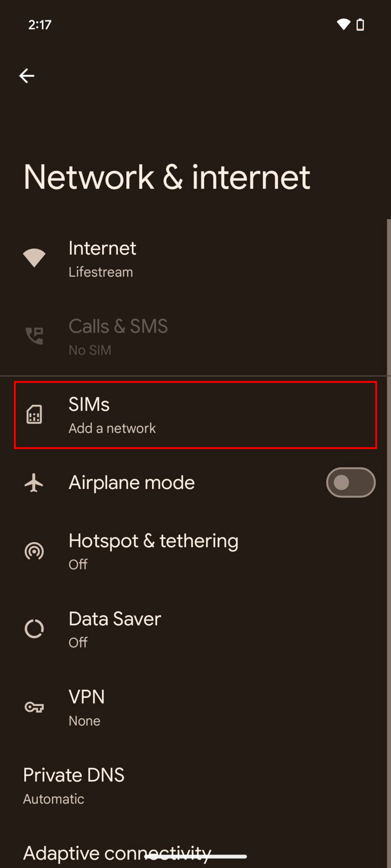The height and width of the screenshot is (868, 391).
Task: Tap the back arrow at top left
Action: coord(27,75)
